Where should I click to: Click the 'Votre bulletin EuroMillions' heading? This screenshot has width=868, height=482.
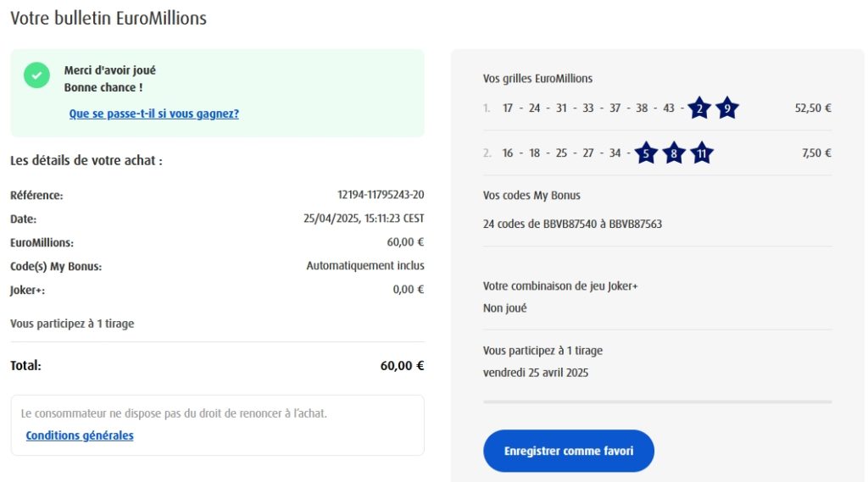click(108, 18)
